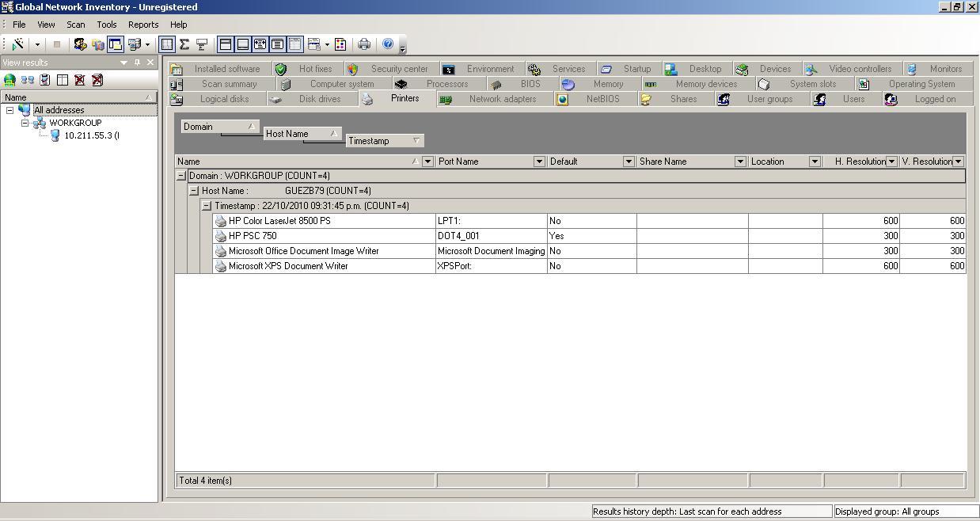The height and width of the screenshot is (521, 980).
Task: Click the delete scan results icon with red X
Action: point(80,79)
